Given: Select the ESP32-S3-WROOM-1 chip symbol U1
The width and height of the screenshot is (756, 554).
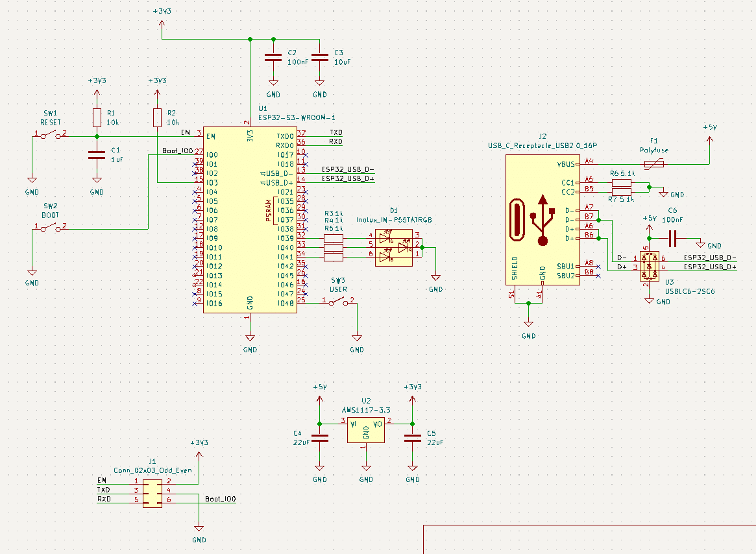Looking at the screenshot, I should tap(250, 220).
